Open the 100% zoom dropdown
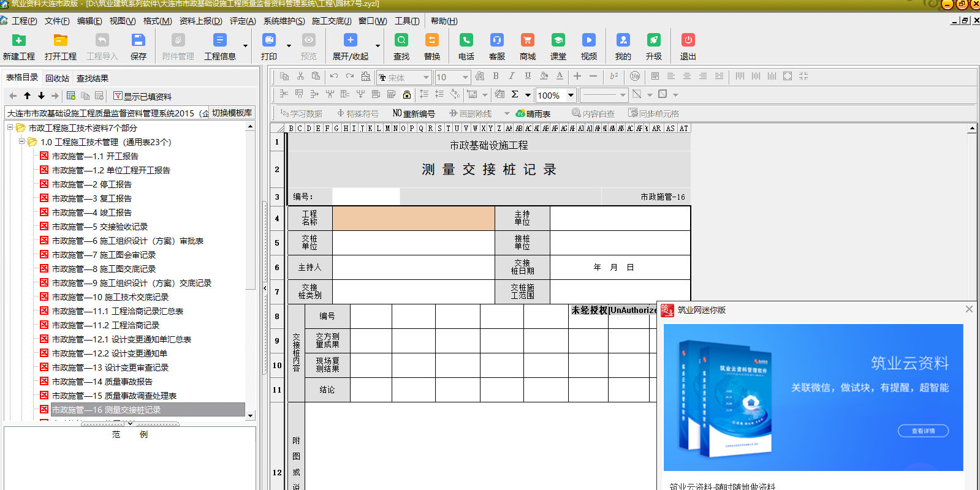The height and width of the screenshot is (490, 980). click(x=571, y=95)
